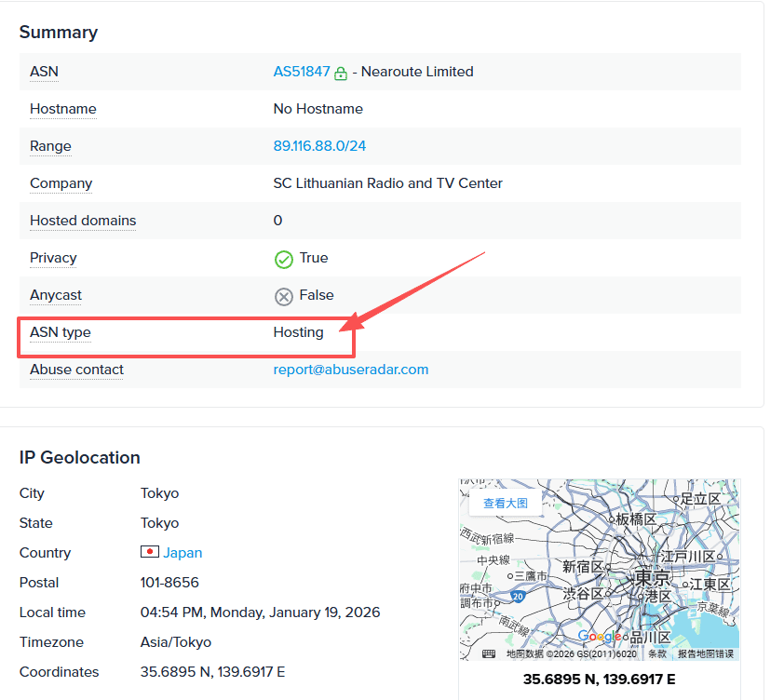The width and height of the screenshot is (784, 700).
Task: Click the Japan flag icon
Action: [149, 552]
